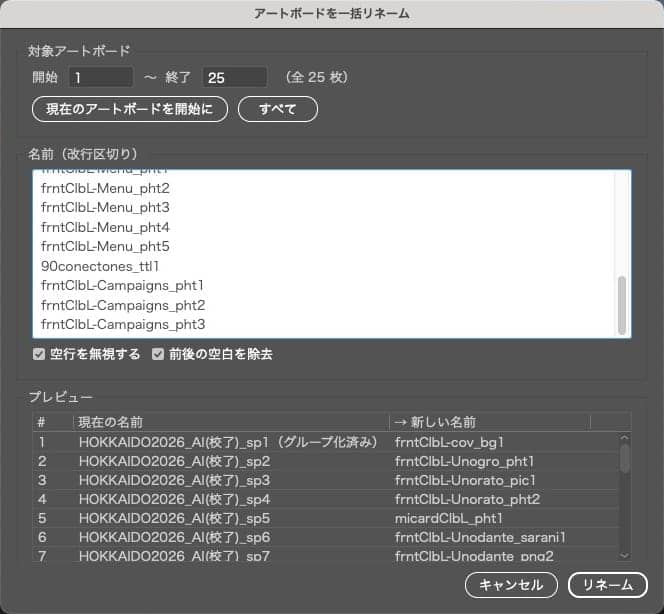Click the 現在の名前 column header
Viewport: 664px width, 614px height.
point(231,422)
